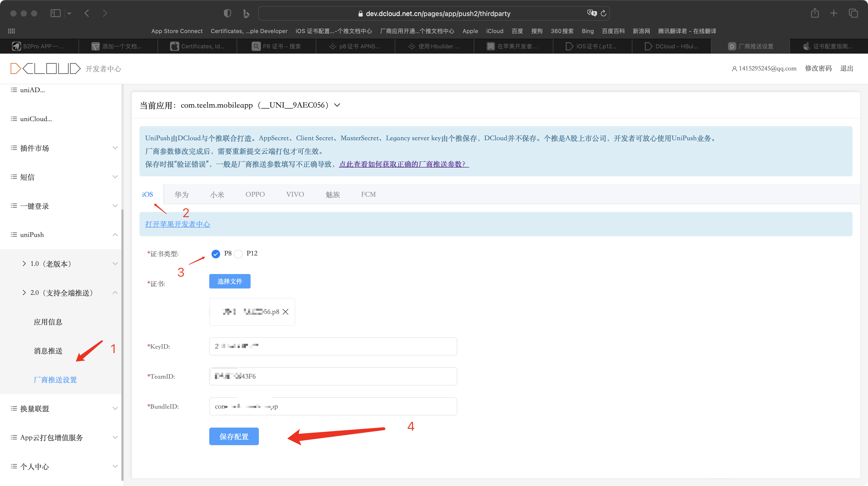Open the privacy shield icon
Viewport: 868px width, 486px height.
click(227, 13)
